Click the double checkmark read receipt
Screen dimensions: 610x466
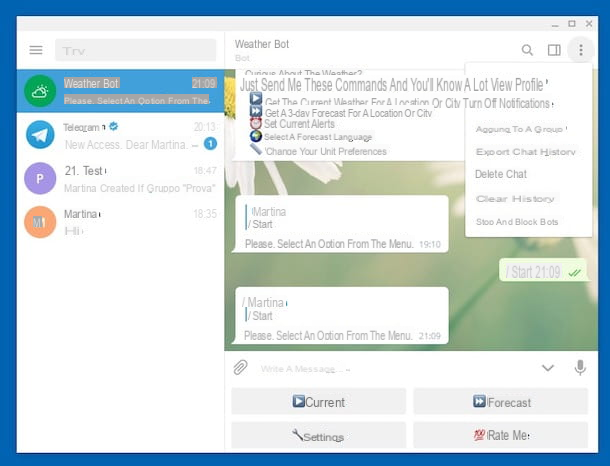pos(574,273)
